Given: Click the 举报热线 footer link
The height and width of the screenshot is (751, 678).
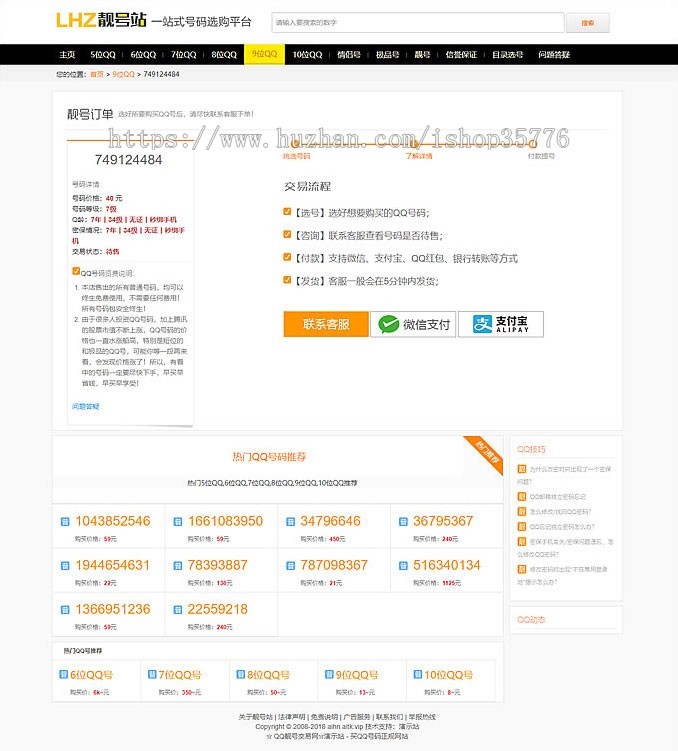Looking at the screenshot, I should (422, 717).
